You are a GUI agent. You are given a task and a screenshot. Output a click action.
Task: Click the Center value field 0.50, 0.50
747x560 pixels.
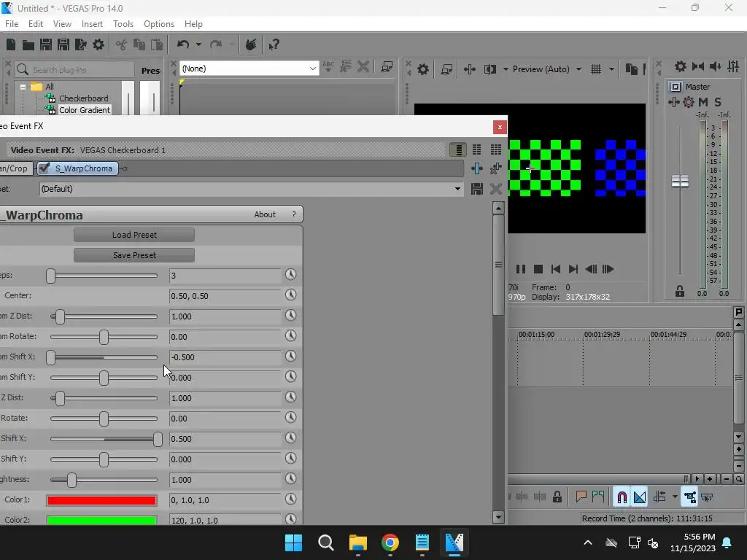pos(225,296)
